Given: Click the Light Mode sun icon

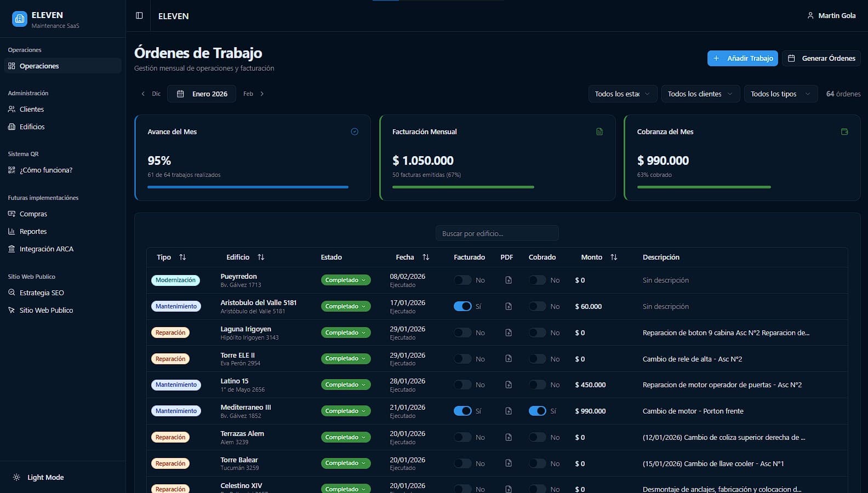Looking at the screenshot, I should [x=16, y=477].
